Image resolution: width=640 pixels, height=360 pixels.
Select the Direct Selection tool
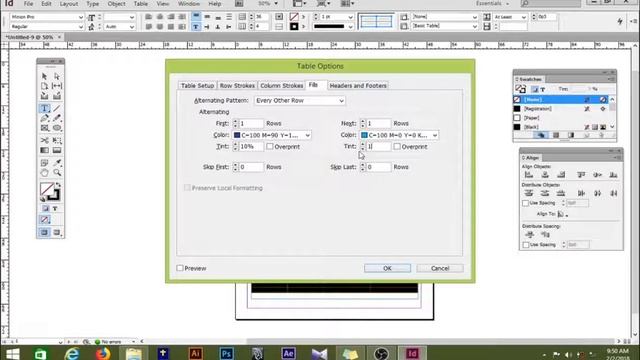[57, 76]
